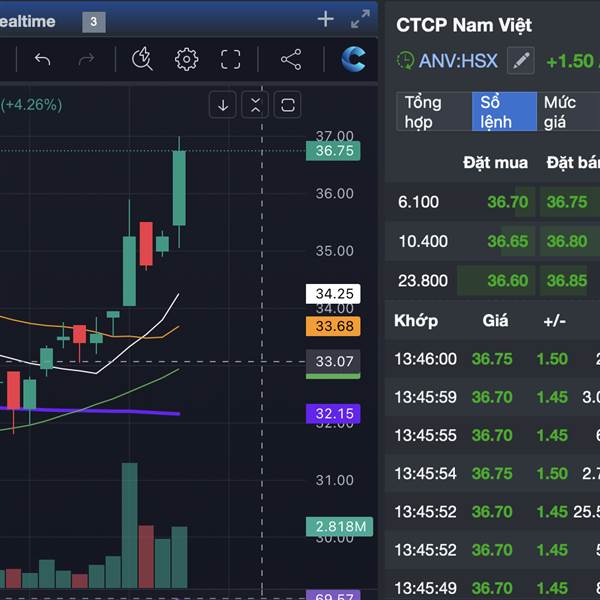The image size is (600, 600).
Task: Click the Khớp column header
Action: pyautogui.click(x=416, y=321)
